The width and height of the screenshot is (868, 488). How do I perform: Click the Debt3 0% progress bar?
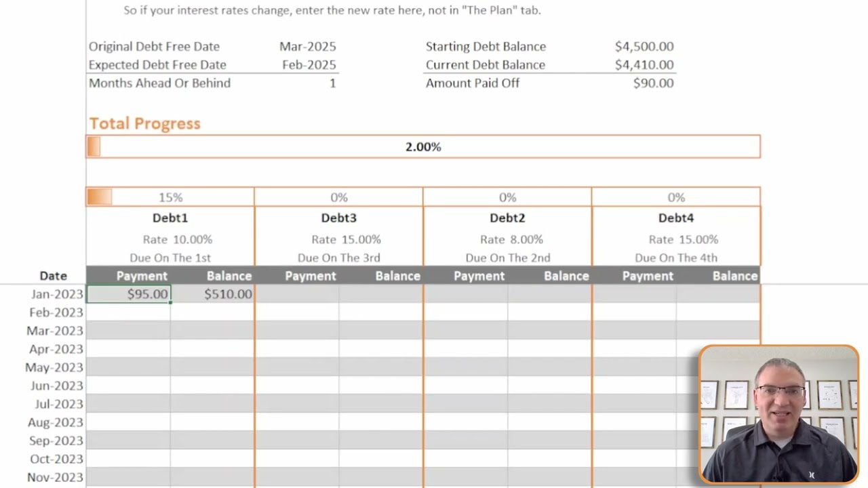(x=338, y=197)
